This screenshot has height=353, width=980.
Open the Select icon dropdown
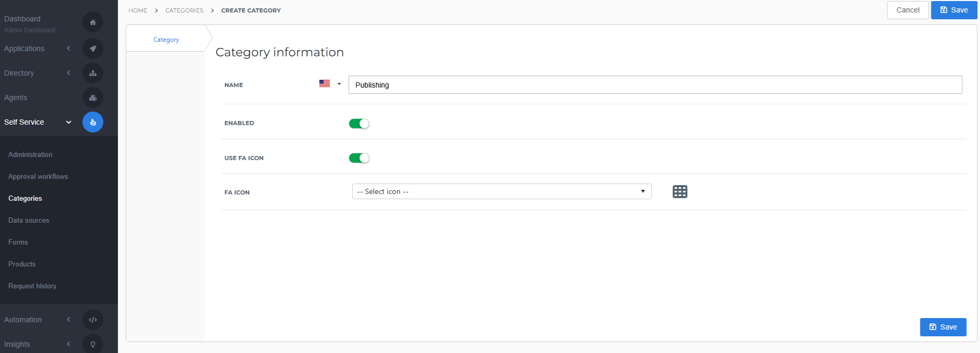(x=501, y=191)
